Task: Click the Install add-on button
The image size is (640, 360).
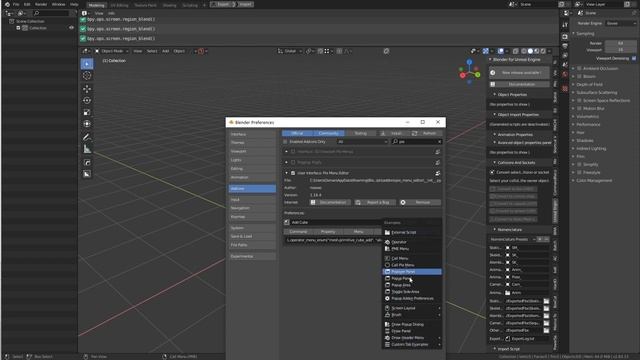Action: pyautogui.click(x=393, y=133)
